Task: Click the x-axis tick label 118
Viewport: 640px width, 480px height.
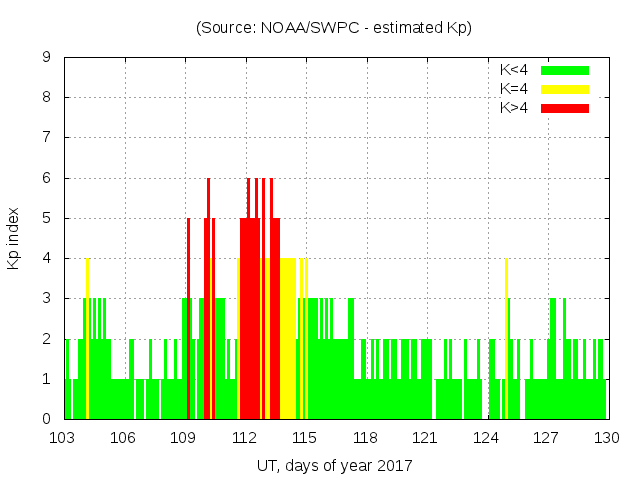Action: 366,438
